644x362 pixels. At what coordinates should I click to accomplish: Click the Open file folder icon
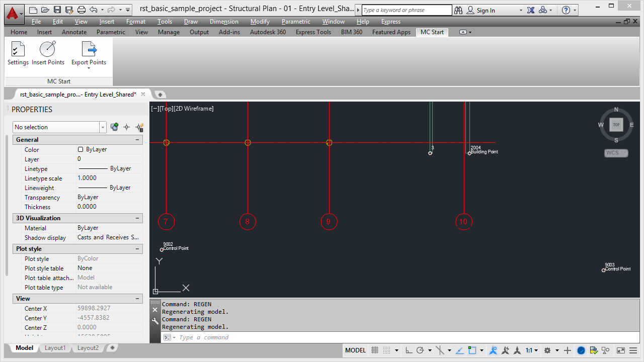[x=45, y=10]
